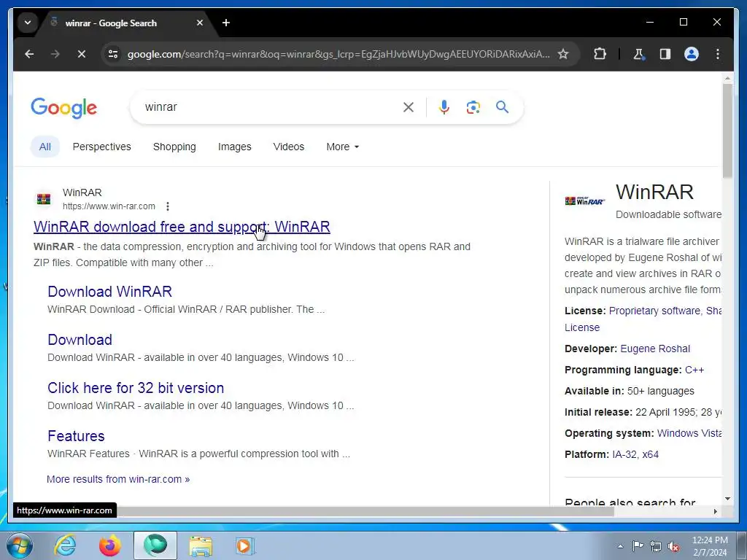Open WinRAR download free and support link
Viewport: 747px width, 560px height.
pyautogui.click(x=182, y=227)
